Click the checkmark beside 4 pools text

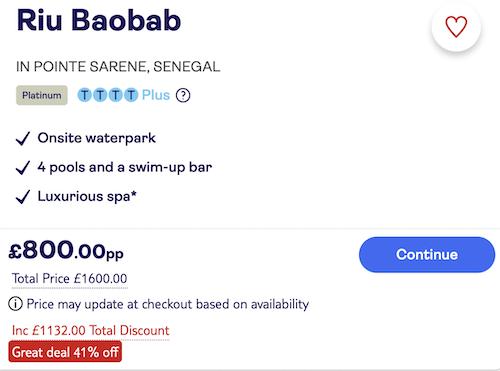tap(23, 168)
